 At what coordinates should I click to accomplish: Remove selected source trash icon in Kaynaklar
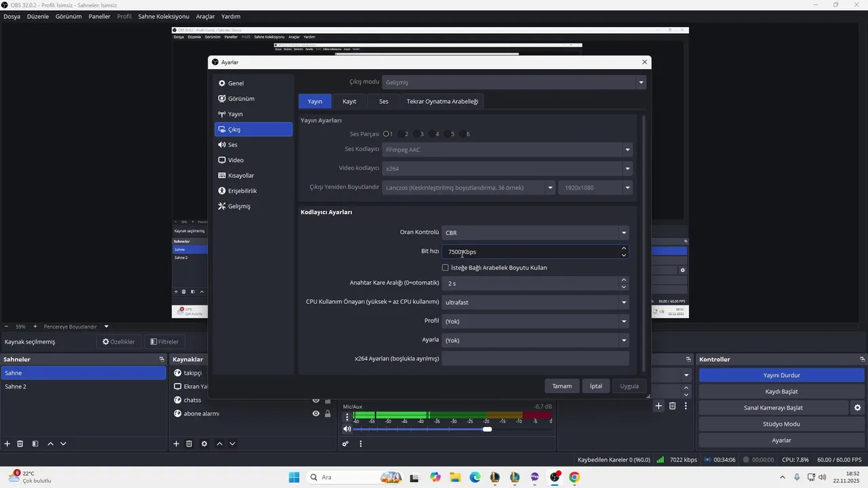[189, 444]
